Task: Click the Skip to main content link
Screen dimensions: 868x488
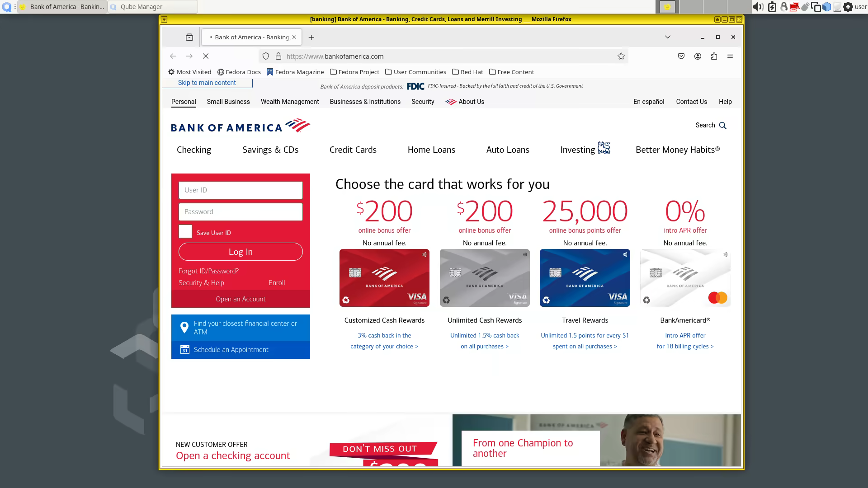Action: tap(207, 83)
